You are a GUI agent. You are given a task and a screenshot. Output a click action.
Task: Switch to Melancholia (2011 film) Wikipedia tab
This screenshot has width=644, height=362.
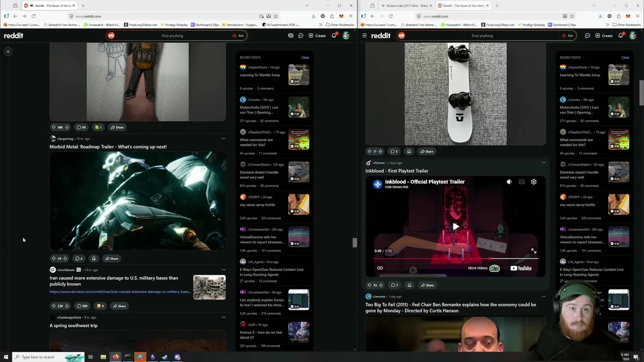[x=407, y=6]
